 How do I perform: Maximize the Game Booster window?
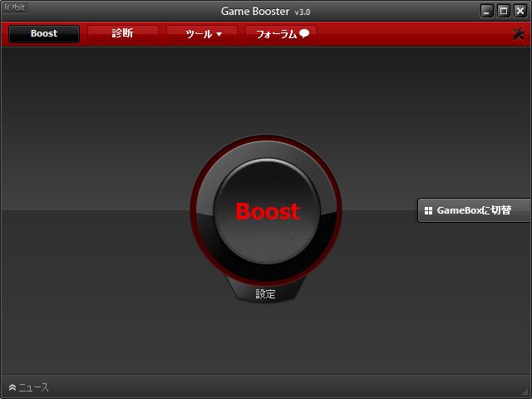click(504, 11)
